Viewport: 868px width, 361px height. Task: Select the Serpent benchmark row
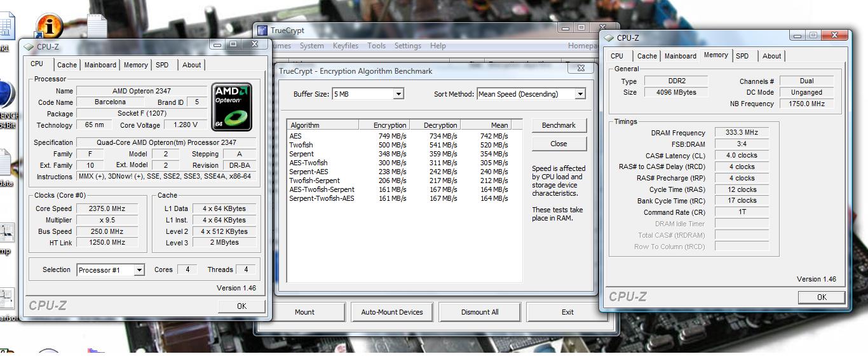398,154
